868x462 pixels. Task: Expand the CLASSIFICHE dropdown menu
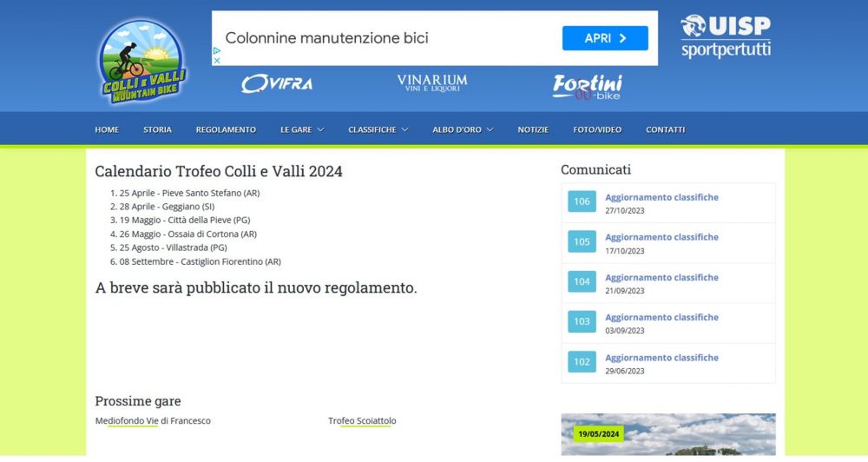pos(378,129)
